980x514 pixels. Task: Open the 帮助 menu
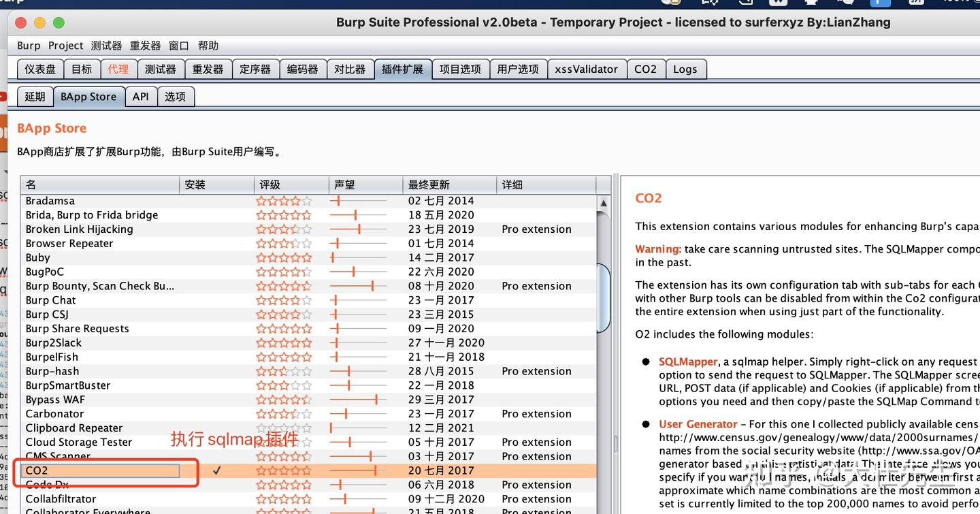[x=208, y=45]
